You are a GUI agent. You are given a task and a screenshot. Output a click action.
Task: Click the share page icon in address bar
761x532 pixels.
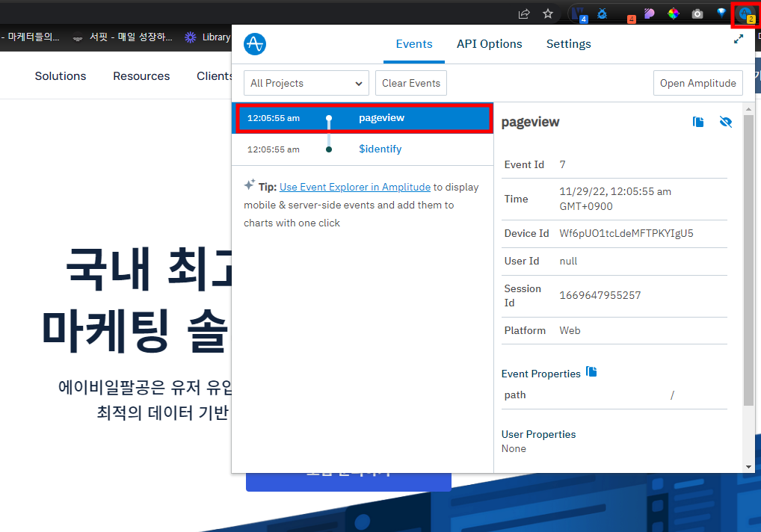coord(524,13)
